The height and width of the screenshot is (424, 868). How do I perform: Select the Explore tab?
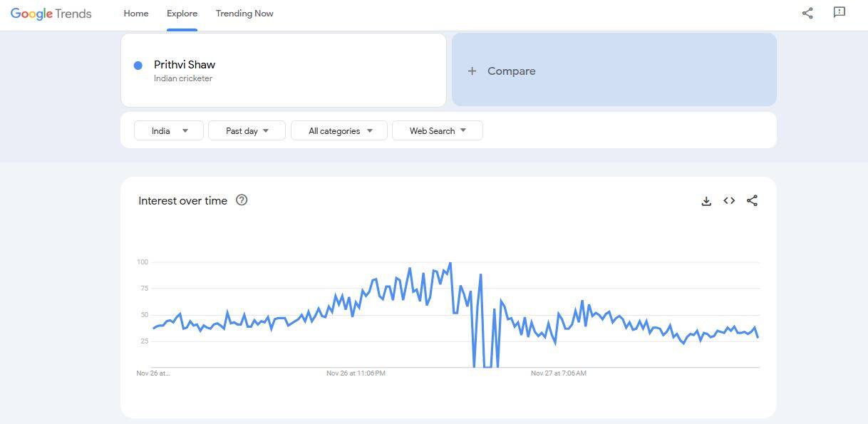point(182,14)
